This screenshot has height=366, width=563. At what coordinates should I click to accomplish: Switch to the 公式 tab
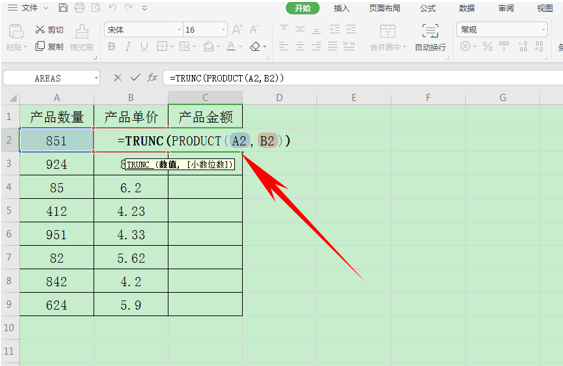(x=428, y=8)
